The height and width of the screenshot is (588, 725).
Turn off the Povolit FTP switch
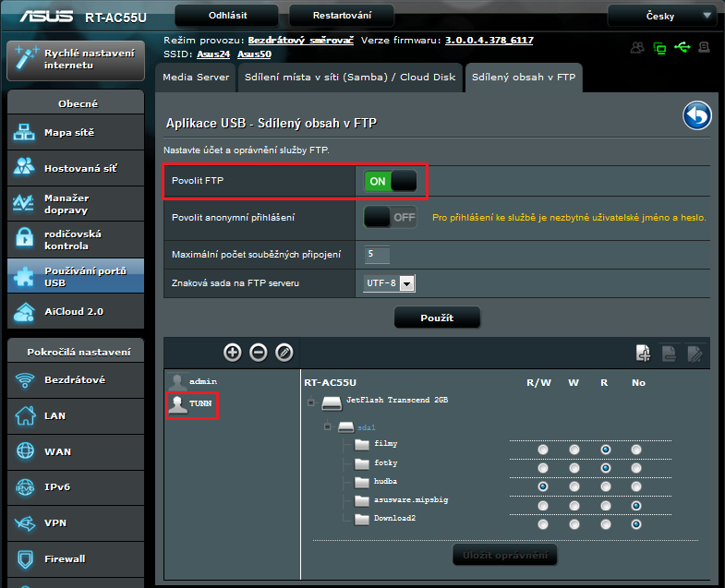(392, 182)
